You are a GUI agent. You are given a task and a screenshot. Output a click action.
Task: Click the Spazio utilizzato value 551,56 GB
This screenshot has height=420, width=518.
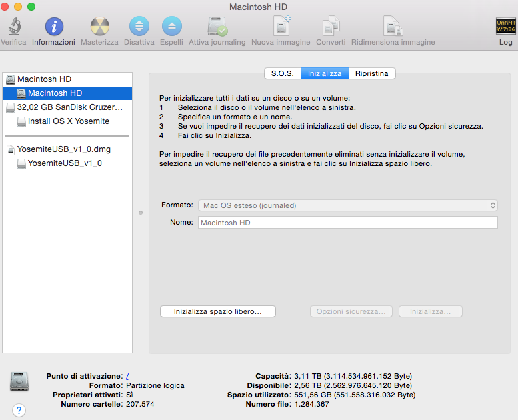[x=355, y=395]
